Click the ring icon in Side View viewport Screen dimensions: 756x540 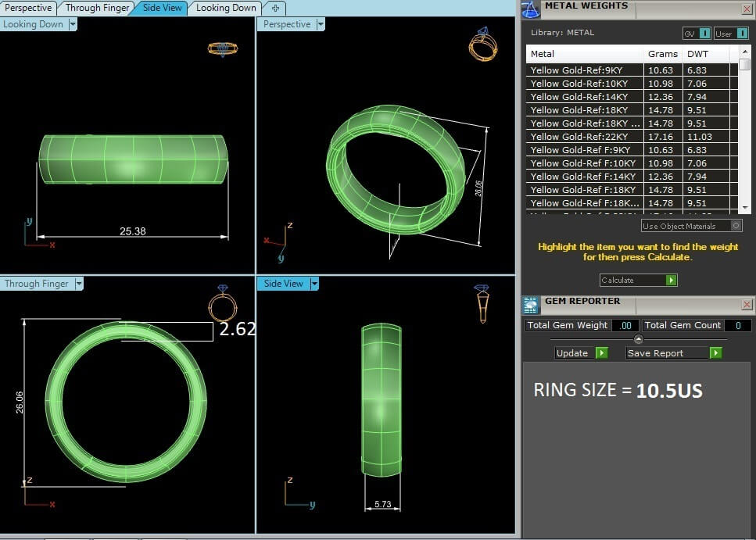[482, 303]
